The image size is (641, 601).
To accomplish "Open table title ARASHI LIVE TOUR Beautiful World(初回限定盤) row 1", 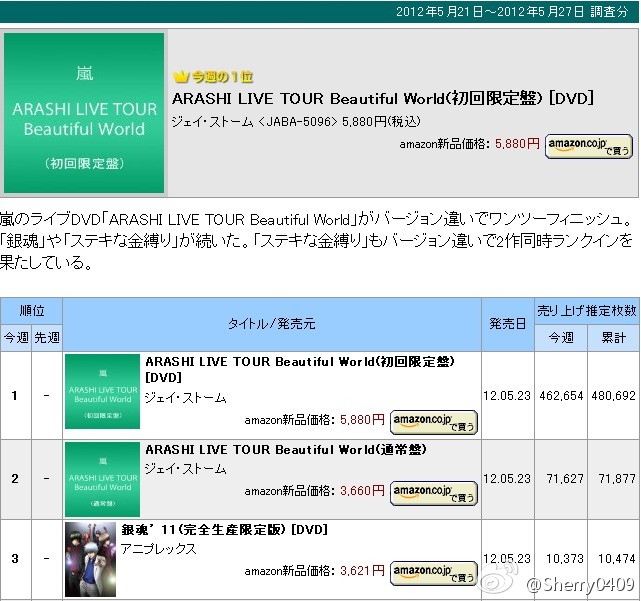I will (300, 369).
